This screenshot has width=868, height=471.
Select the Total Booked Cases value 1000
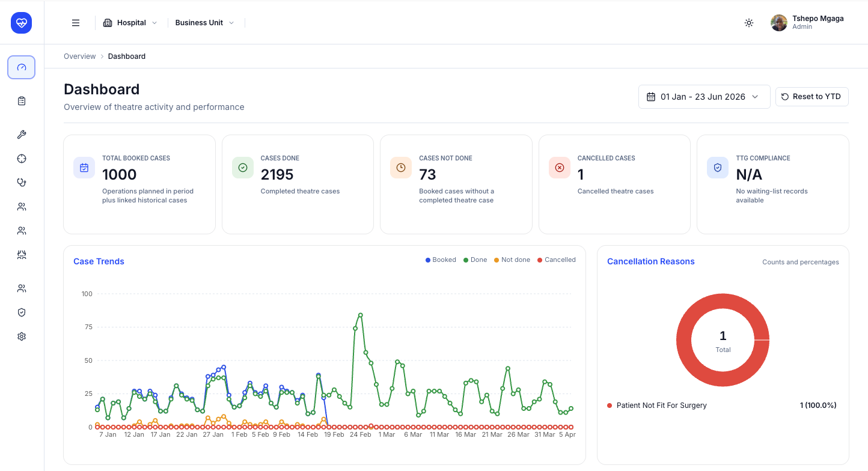click(x=120, y=175)
